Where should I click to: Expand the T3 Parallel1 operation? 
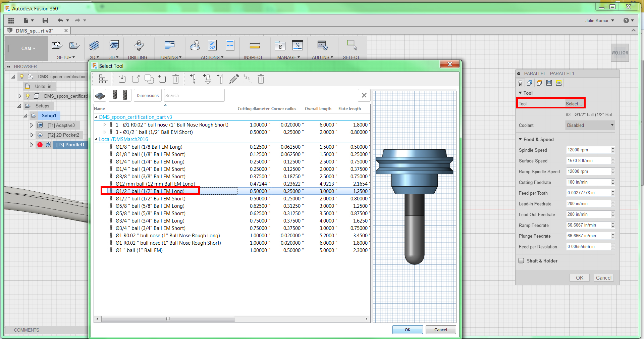(31, 145)
